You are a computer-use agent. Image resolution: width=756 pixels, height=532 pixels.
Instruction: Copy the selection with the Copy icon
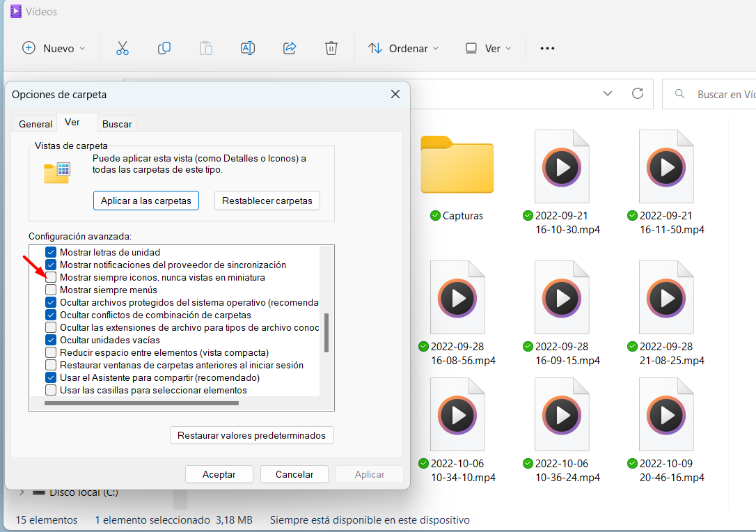(x=164, y=48)
